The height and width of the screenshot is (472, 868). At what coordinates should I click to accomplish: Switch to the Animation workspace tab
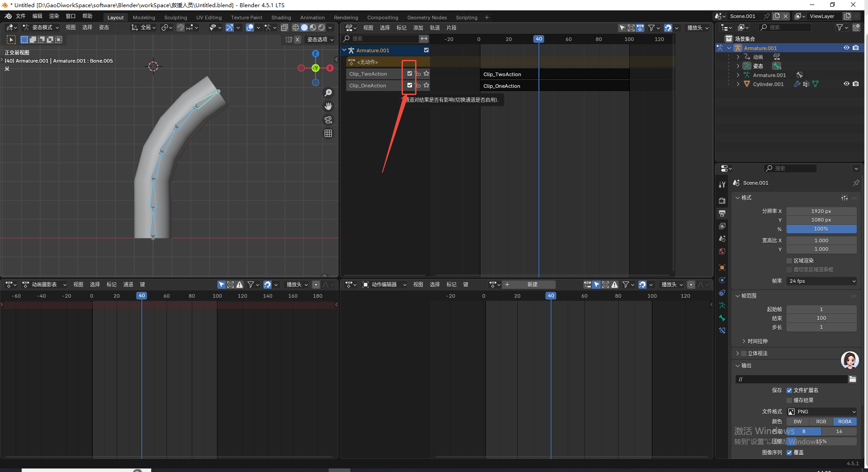312,18
